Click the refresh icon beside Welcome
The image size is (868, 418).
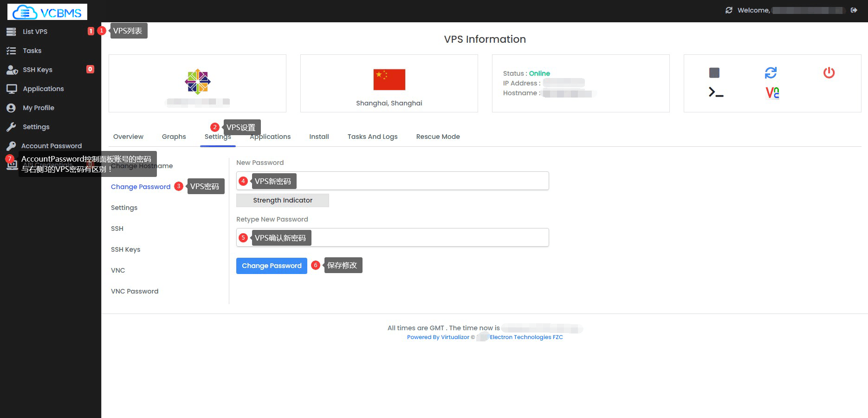coord(729,10)
